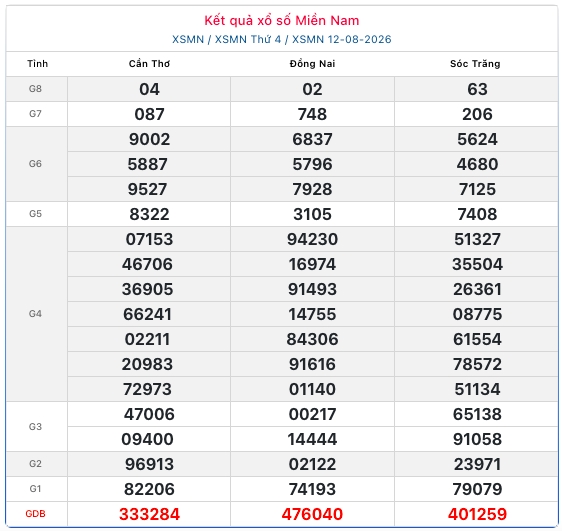
Task: Select G6 number 4680
Action: point(477,164)
